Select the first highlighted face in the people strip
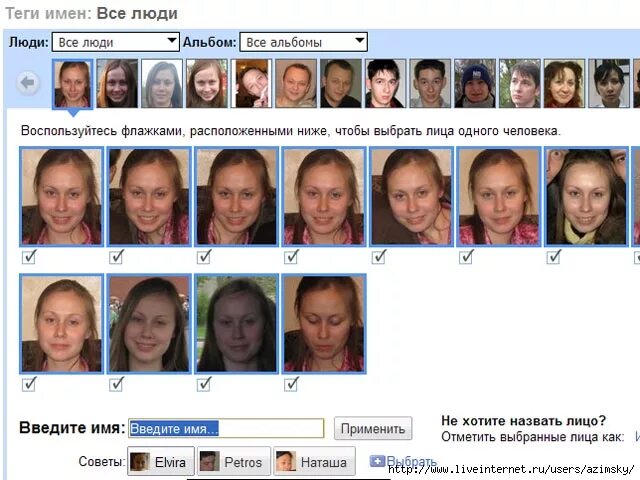The width and height of the screenshot is (640, 480). [x=73, y=84]
